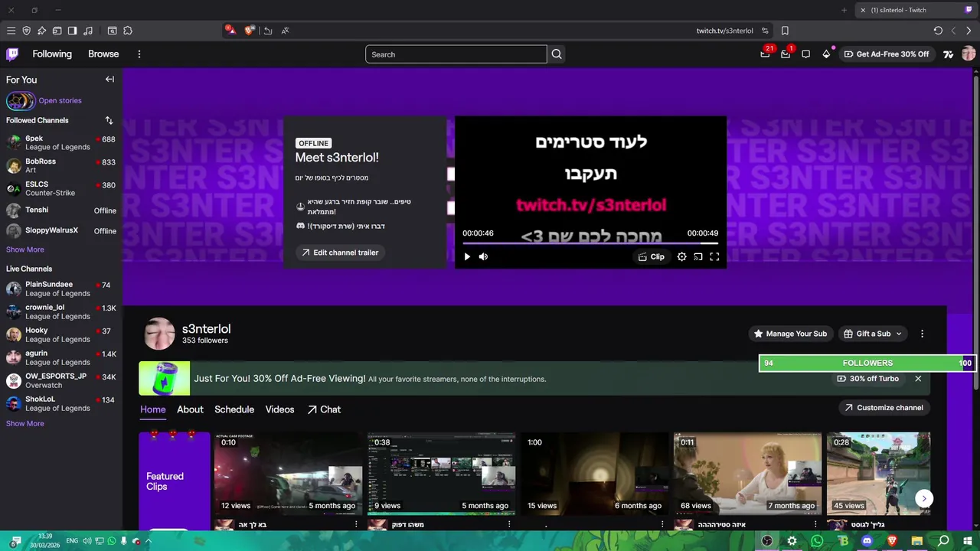Show More followed channels

pyautogui.click(x=25, y=249)
